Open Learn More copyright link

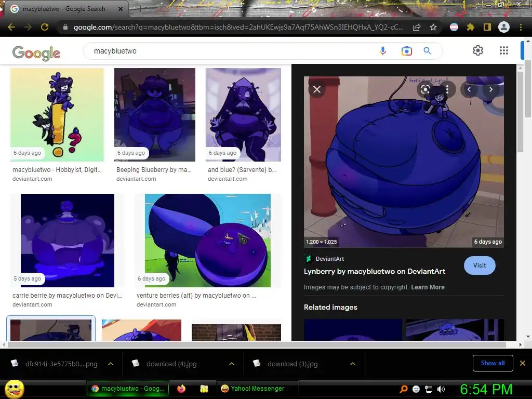pyautogui.click(x=428, y=287)
